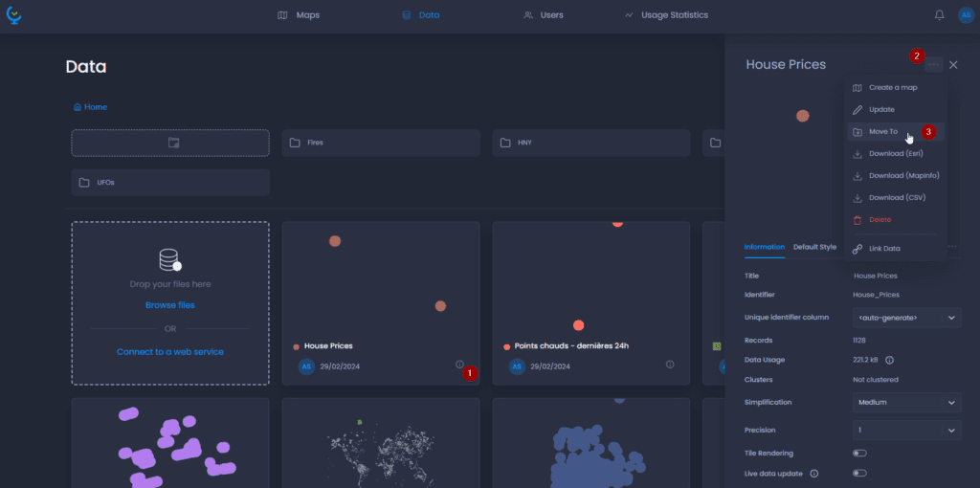Close the House Prices details panel
The height and width of the screenshot is (488, 980).
click(x=953, y=64)
